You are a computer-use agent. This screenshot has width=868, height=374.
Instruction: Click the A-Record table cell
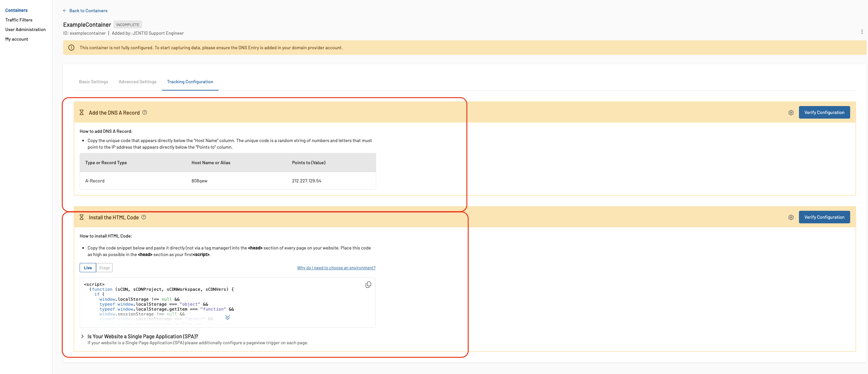(95, 181)
